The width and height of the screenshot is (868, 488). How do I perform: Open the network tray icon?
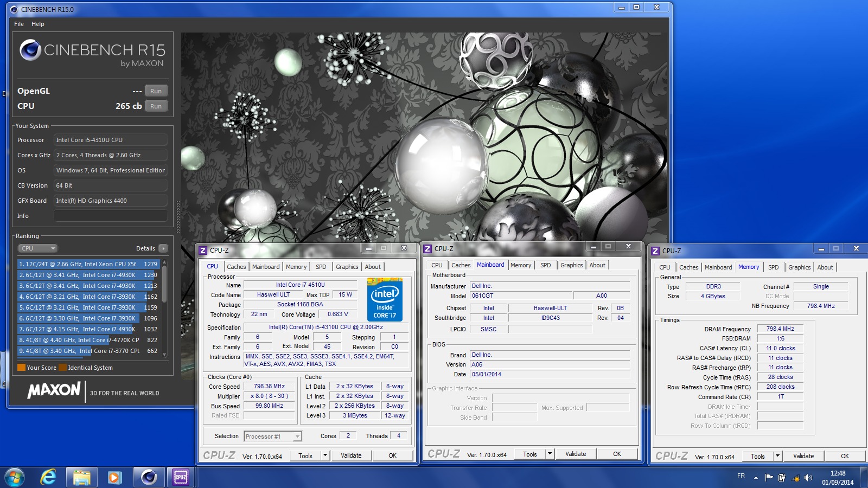pyautogui.click(x=795, y=478)
